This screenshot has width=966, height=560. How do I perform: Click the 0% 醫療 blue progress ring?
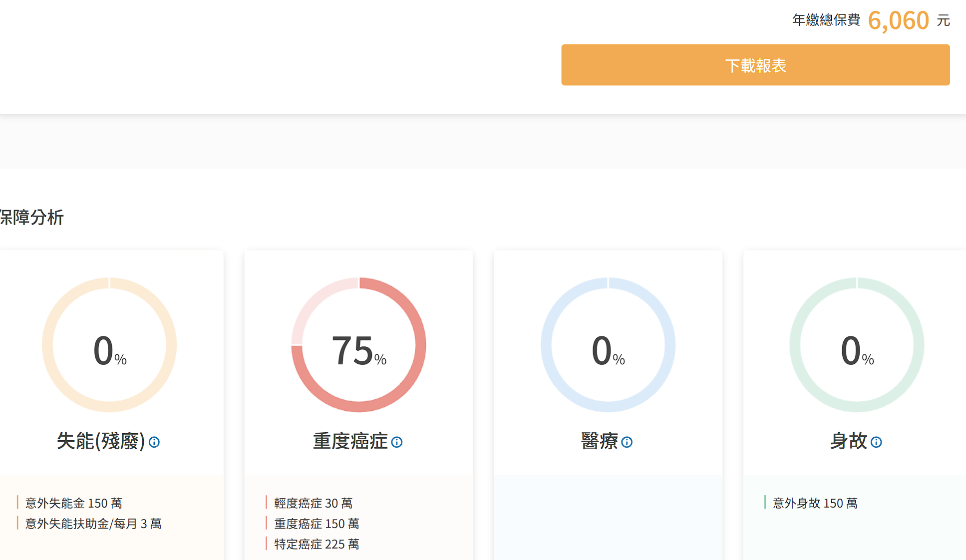pos(608,345)
